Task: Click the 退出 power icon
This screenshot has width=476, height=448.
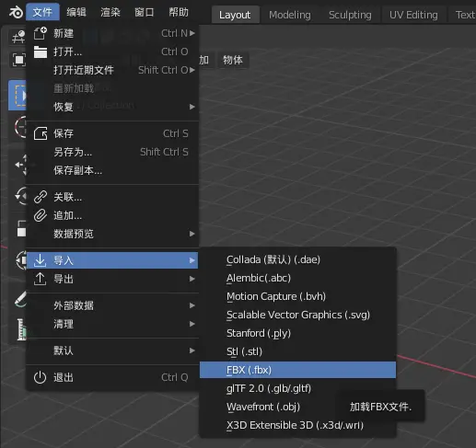Action: pos(40,377)
